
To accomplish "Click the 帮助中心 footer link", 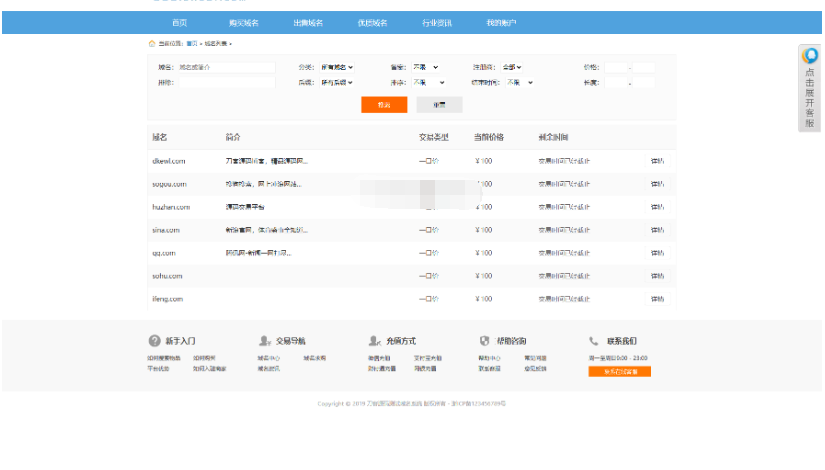I will point(489,358).
